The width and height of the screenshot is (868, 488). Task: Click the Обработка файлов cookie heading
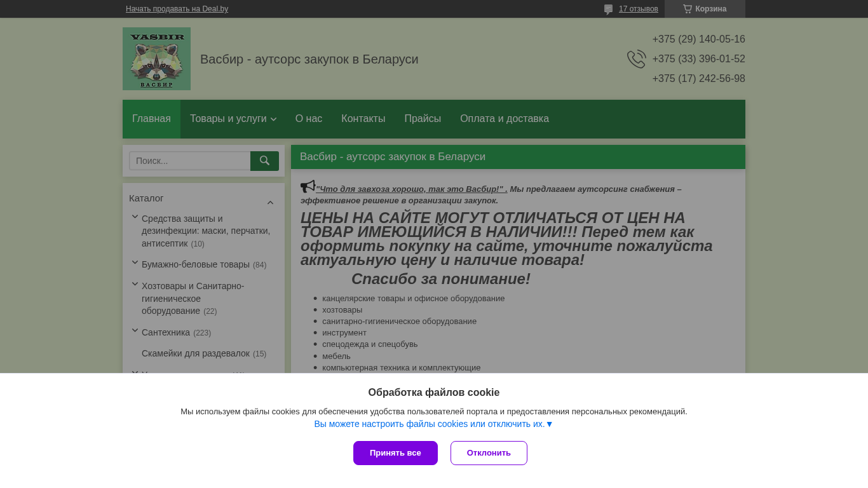click(x=434, y=392)
